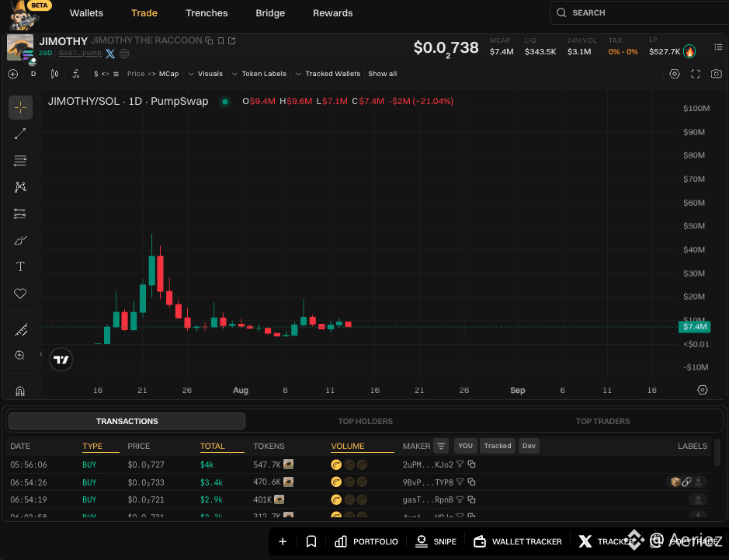Sort transactions by TOTAL column
This screenshot has width=729, height=560.
pos(212,446)
